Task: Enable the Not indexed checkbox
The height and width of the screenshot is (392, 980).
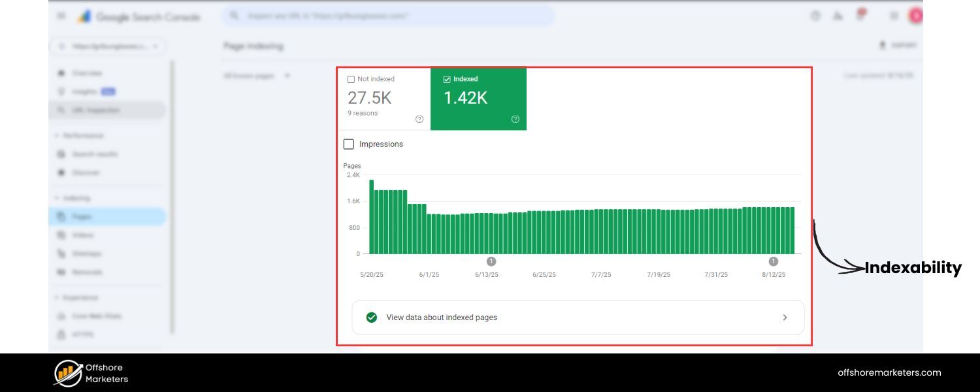Action: 351,78
